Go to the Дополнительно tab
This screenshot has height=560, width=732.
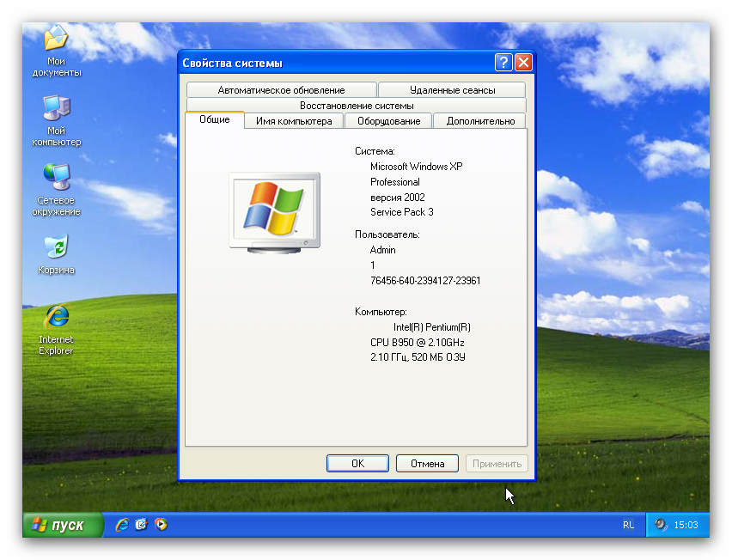coord(480,121)
